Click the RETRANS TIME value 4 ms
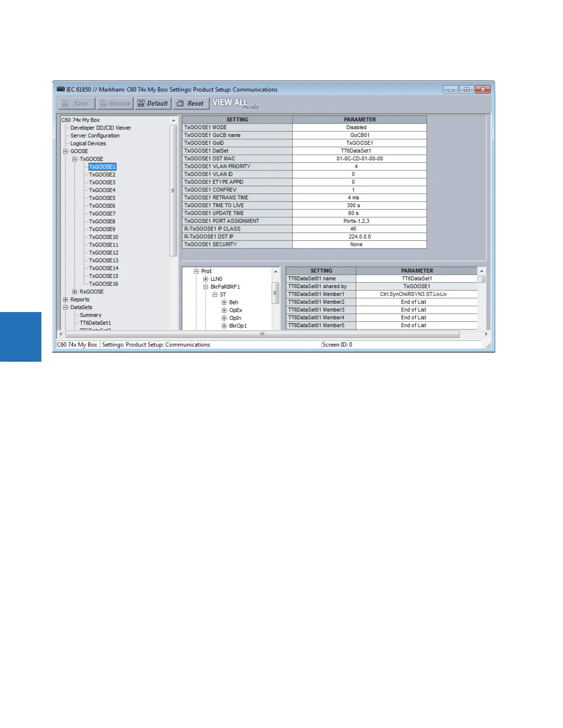 360,198
